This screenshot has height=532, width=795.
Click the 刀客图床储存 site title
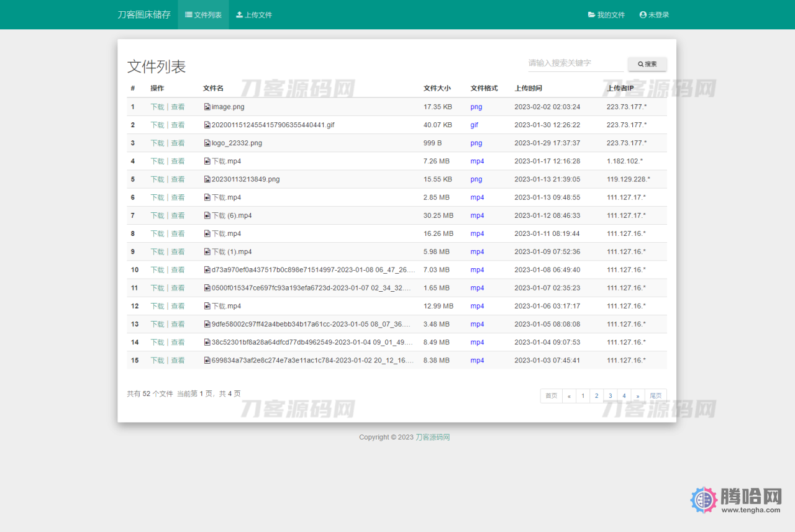[x=144, y=14]
